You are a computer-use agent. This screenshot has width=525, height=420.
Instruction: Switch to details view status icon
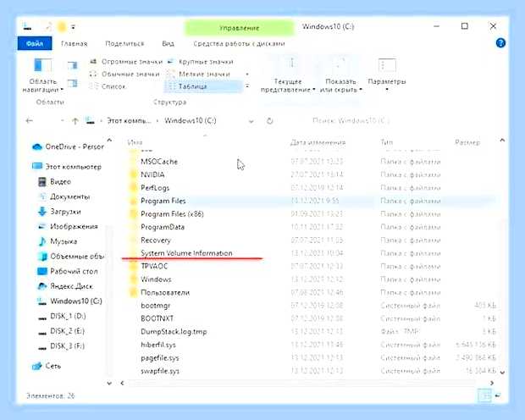coord(484,395)
